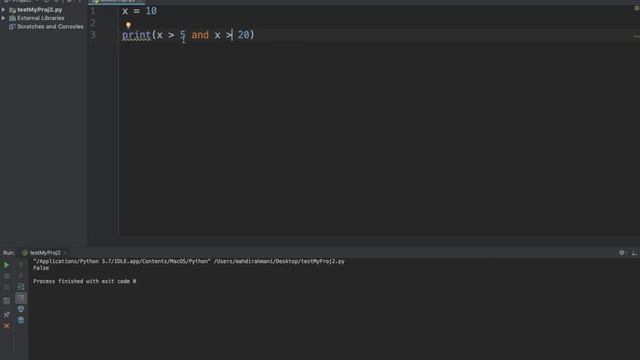640x360 pixels.
Task: Click 'Process finished with exit code 0' text
Action: (x=84, y=281)
